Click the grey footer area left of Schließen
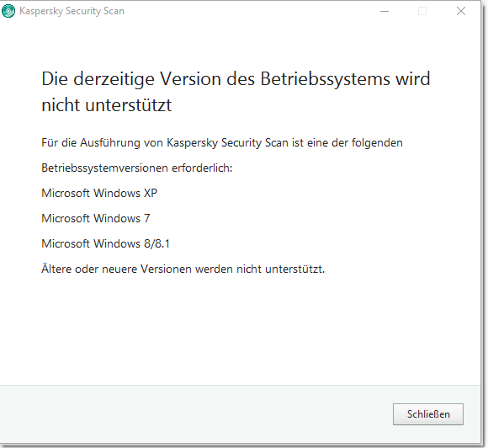 click(x=196, y=414)
